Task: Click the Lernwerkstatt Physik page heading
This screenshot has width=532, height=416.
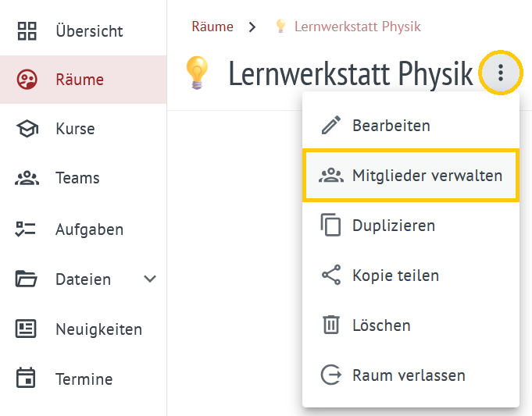Action: tap(351, 73)
